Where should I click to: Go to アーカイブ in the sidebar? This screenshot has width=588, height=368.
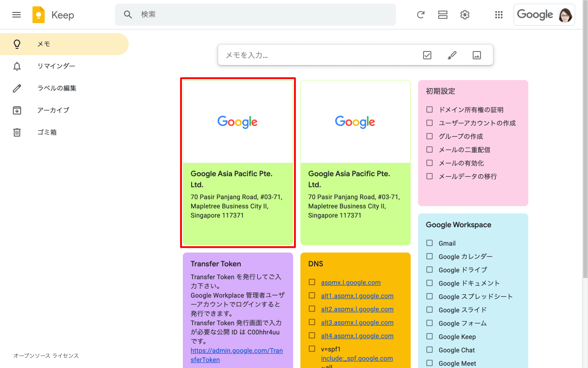click(64, 110)
